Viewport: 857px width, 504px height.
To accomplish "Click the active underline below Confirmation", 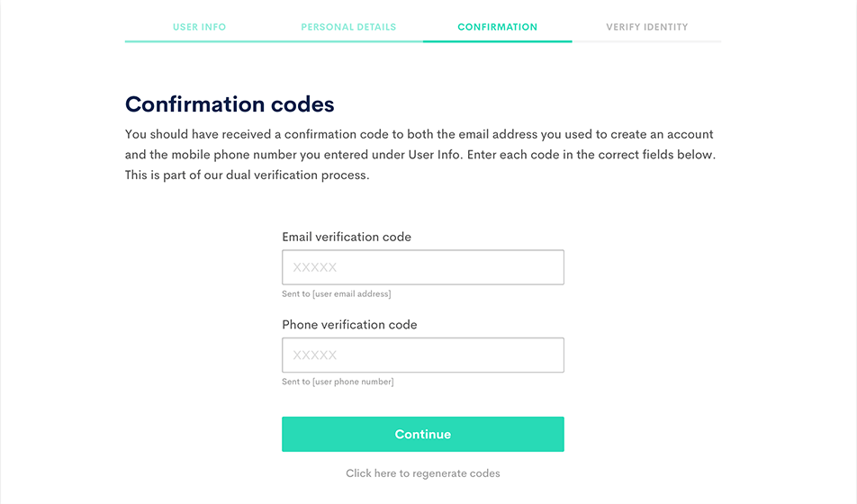I will click(497, 41).
